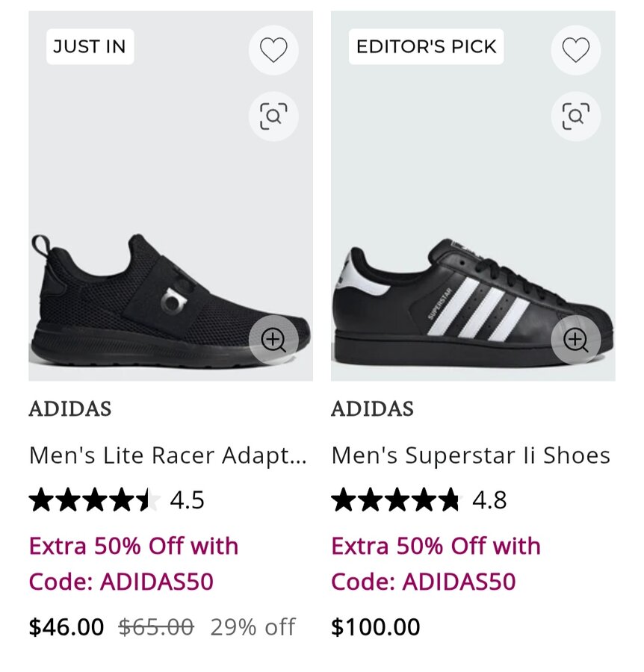644x672 pixels.
Task: Open Men's Lite Racer Adapt product title
Action: pyautogui.click(x=168, y=455)
